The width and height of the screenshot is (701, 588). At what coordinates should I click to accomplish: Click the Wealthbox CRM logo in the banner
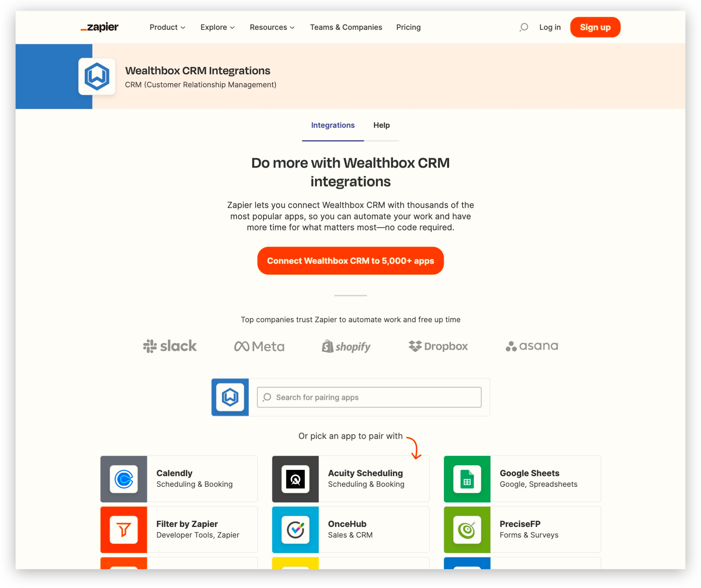click(x=97, y=76)
